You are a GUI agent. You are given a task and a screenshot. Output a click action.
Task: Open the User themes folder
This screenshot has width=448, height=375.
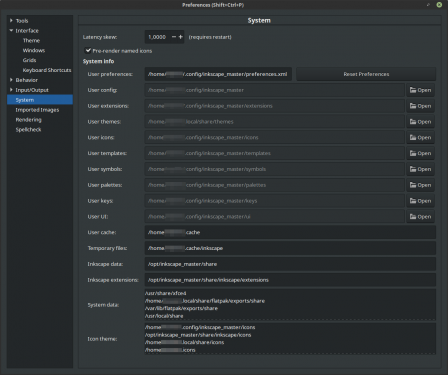420,122
